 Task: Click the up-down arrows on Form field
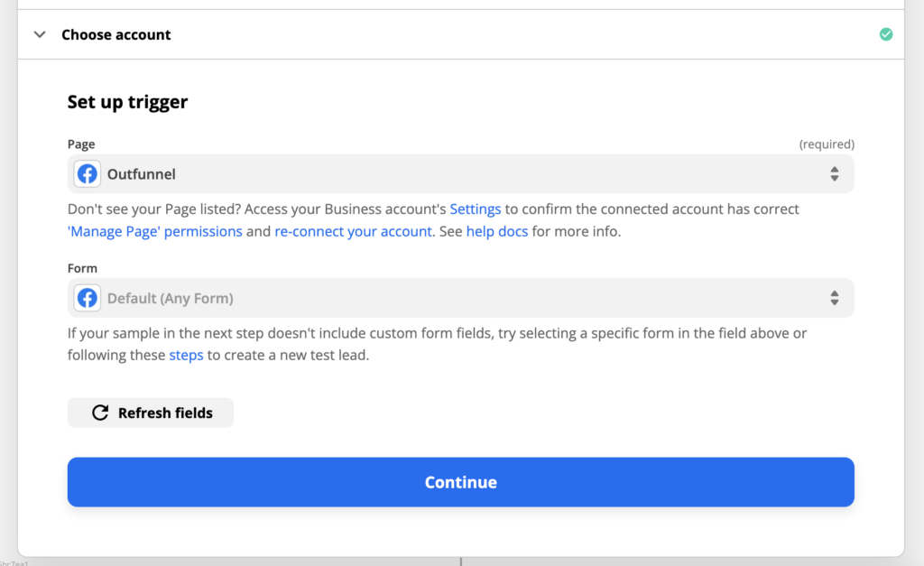pos(835,298)
